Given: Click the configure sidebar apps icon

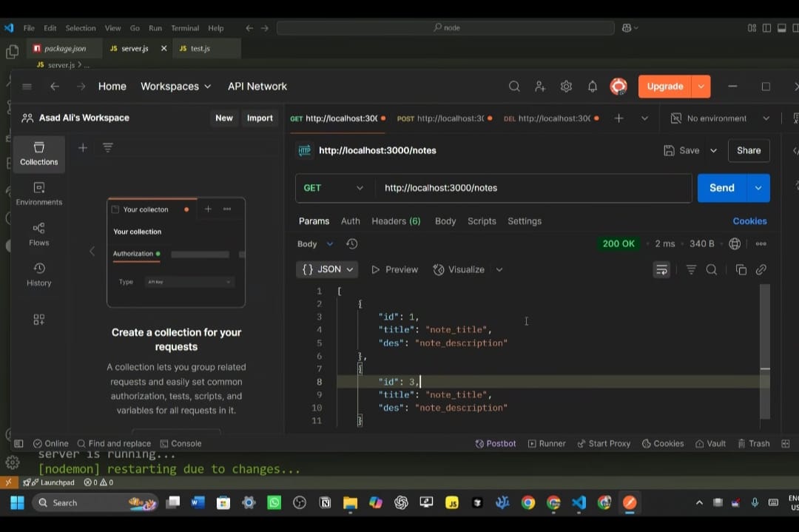Looking at the screenshot, I should (x=39, y=320).
